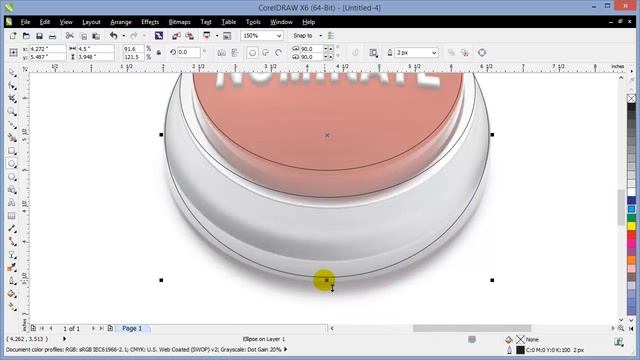
Task: Choose the Pie shape type button
Action: (x=266, y=53)
